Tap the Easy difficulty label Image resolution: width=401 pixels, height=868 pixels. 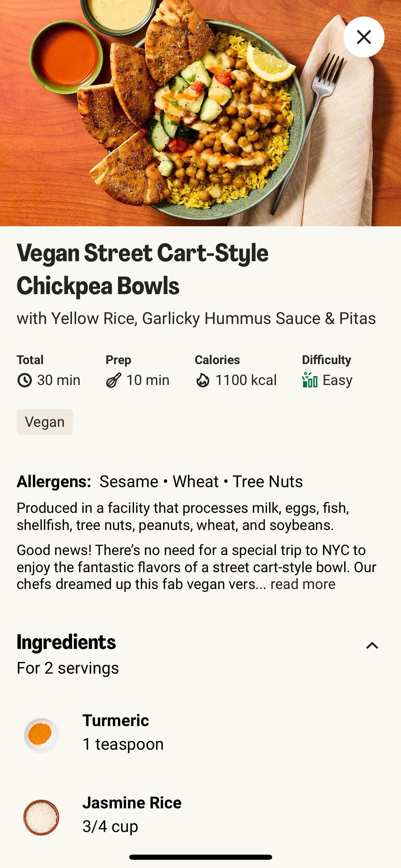pyautogui.click(x=337, y=380)
